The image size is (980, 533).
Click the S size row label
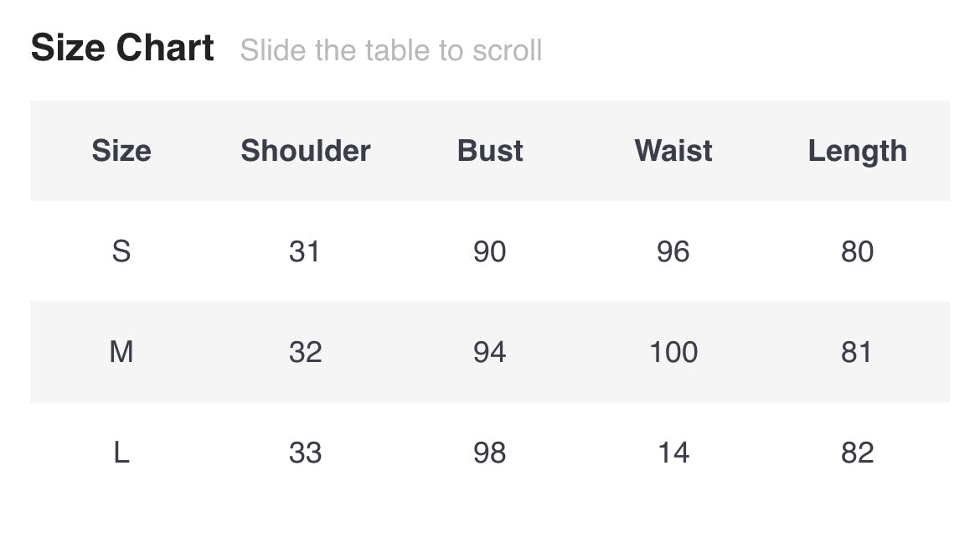tap(121, 251)
